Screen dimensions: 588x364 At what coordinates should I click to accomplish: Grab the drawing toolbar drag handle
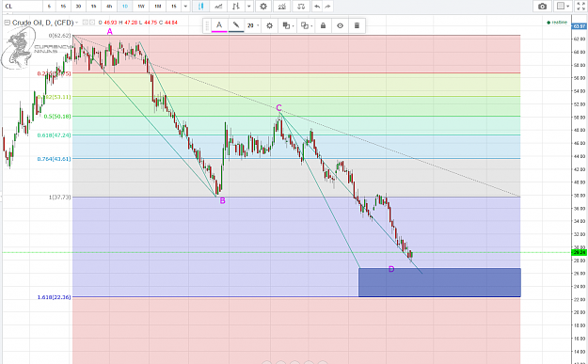(x=207, y=26)
